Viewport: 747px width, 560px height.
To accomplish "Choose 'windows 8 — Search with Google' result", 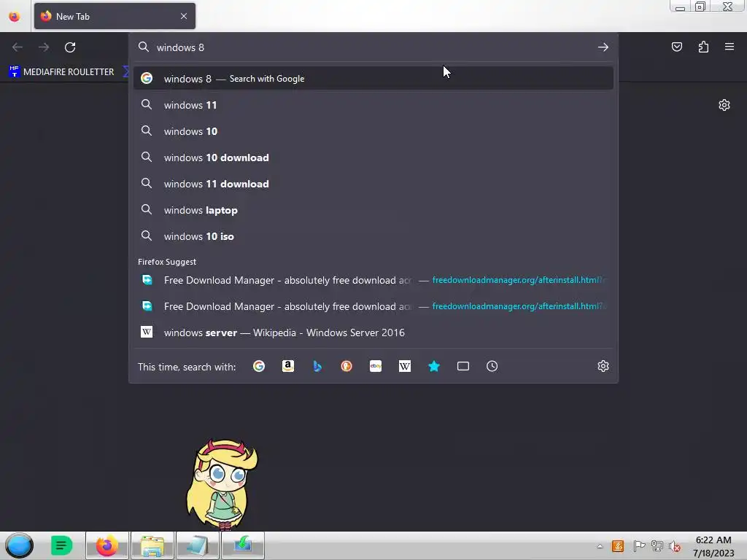I will (373, 79).
